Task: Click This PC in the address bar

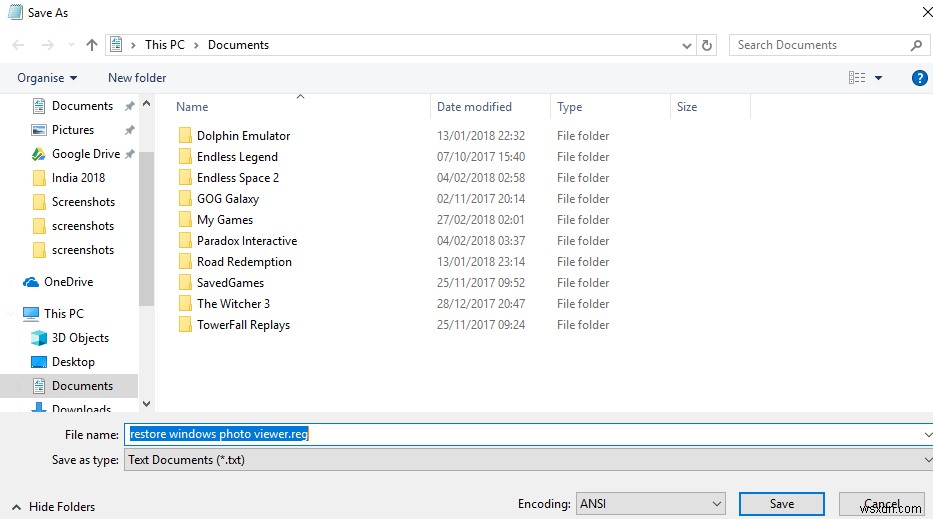Action: click(165, 45)
